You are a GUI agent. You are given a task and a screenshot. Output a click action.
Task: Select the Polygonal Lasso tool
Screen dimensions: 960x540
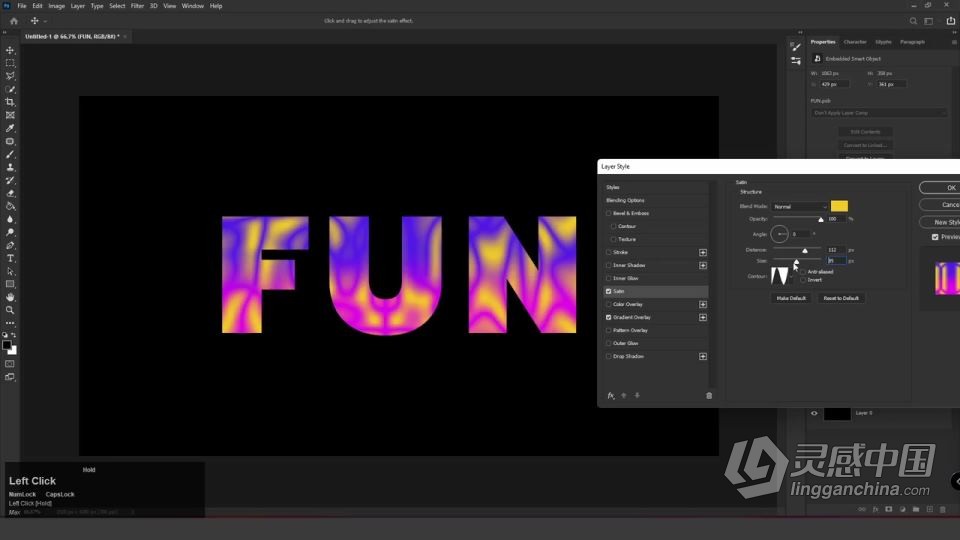pos(10,76)
